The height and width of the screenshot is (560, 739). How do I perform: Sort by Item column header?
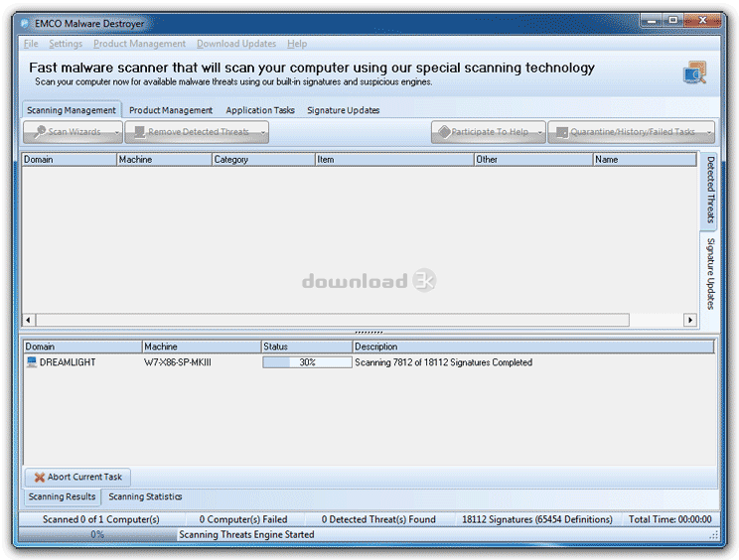394,159
